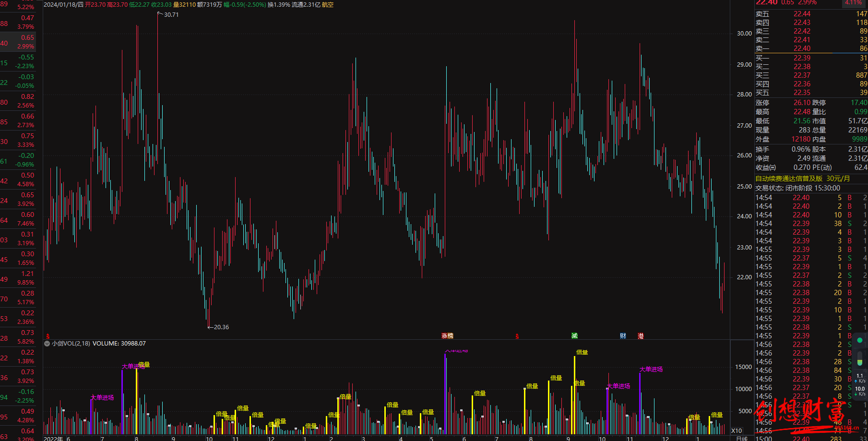Open the 自动续费通达信普及版 30元/月 link
Image resolution: width=868 pixels, height=441 pixels.
(803, 179)
